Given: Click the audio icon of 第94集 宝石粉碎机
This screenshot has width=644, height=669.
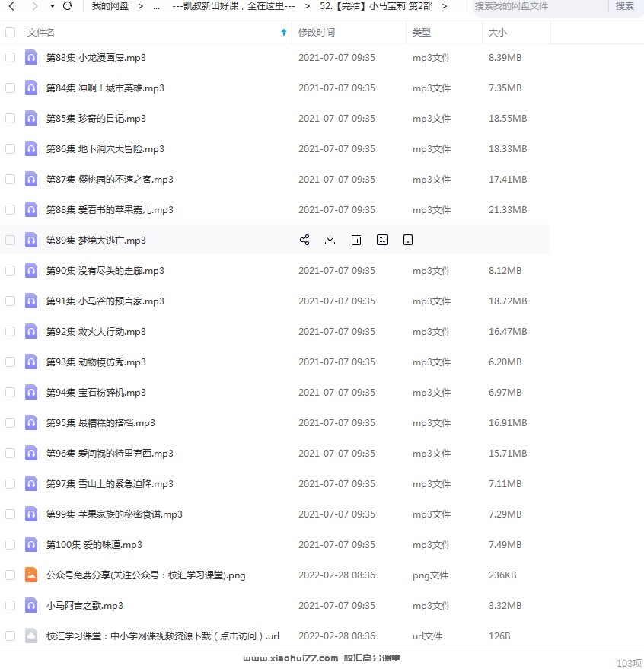Looking at the screenshot, I should 31,392.
